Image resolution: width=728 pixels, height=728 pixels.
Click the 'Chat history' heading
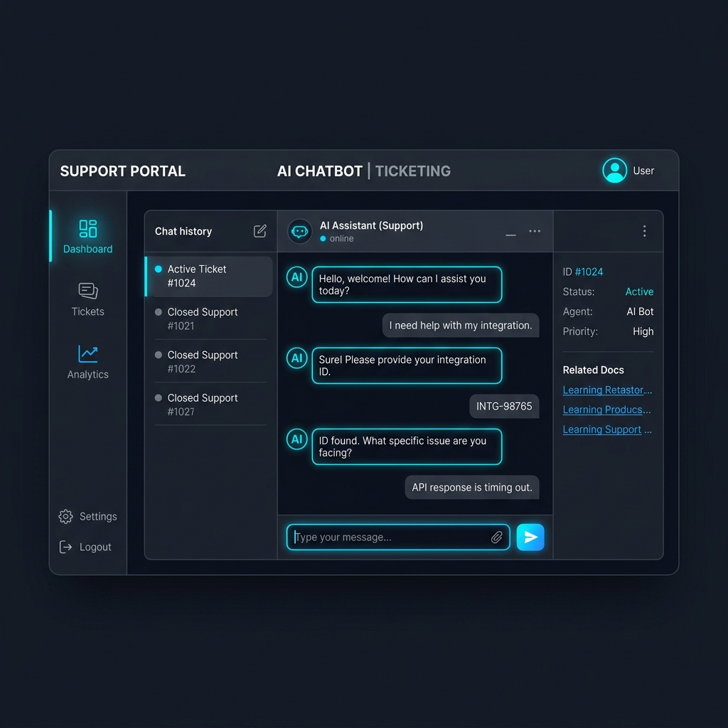183,231
